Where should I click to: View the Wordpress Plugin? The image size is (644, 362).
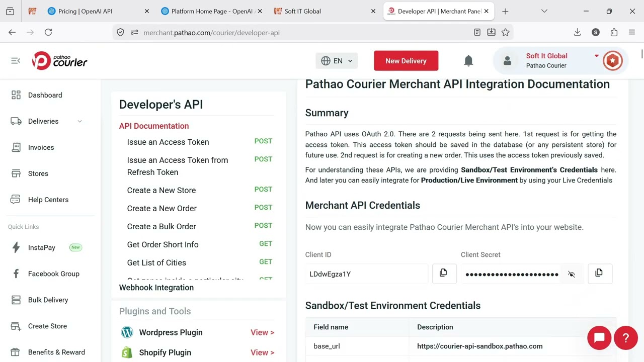[x=263, y=332]
